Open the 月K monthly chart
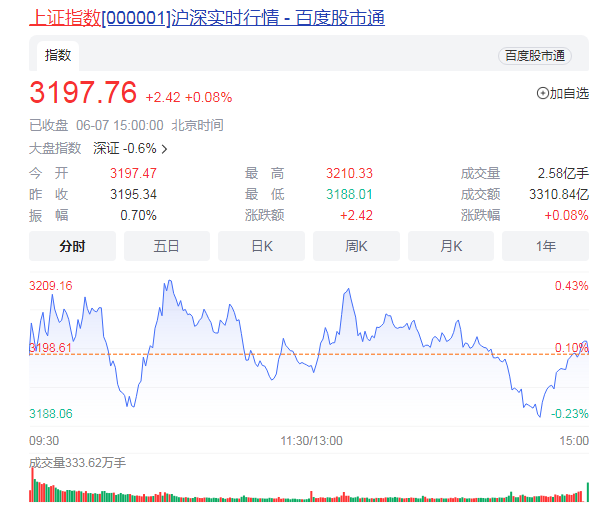The image size is (609, 512). pos(451,246)
